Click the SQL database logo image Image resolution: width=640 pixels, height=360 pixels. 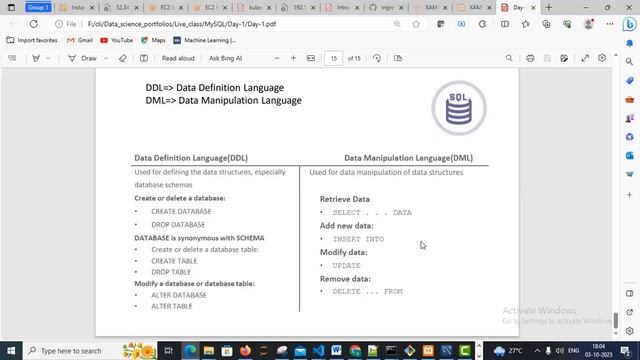[459, 108]
